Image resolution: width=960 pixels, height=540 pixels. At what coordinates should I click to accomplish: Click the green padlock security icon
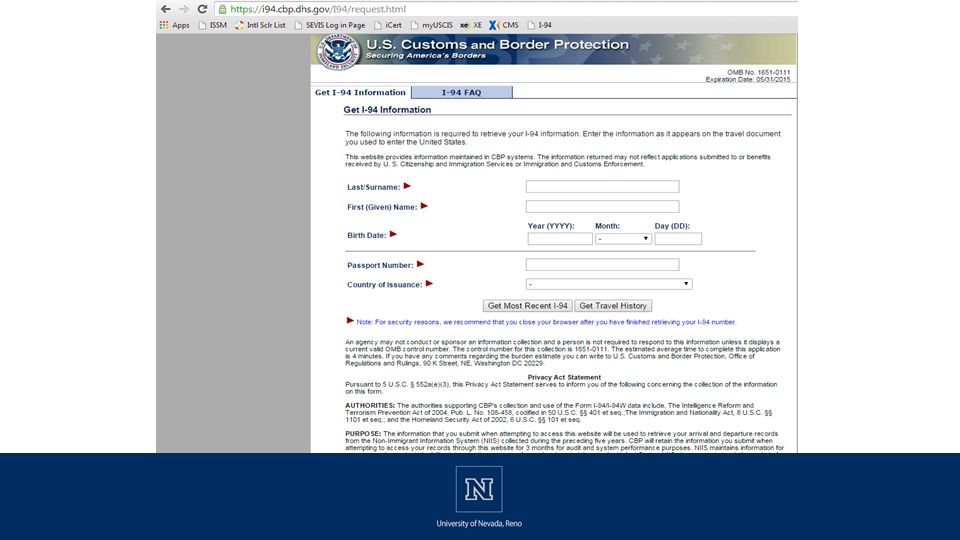tap(223, 9)
